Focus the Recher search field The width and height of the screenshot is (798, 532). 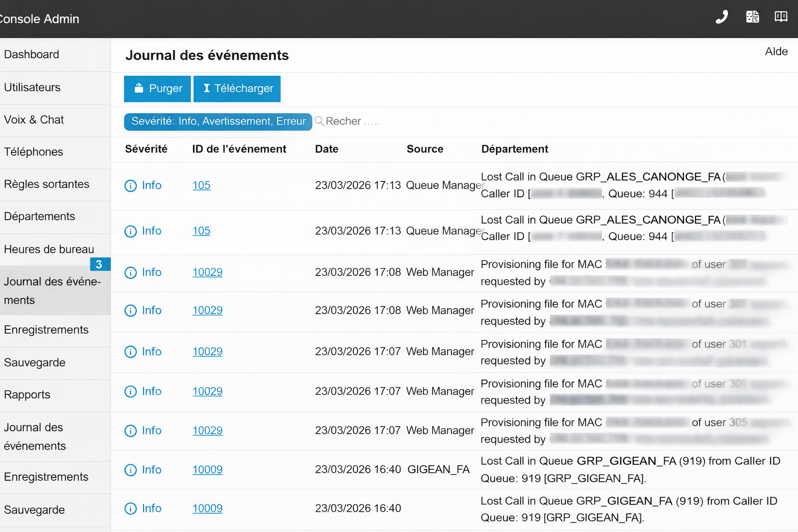(353, 122)
